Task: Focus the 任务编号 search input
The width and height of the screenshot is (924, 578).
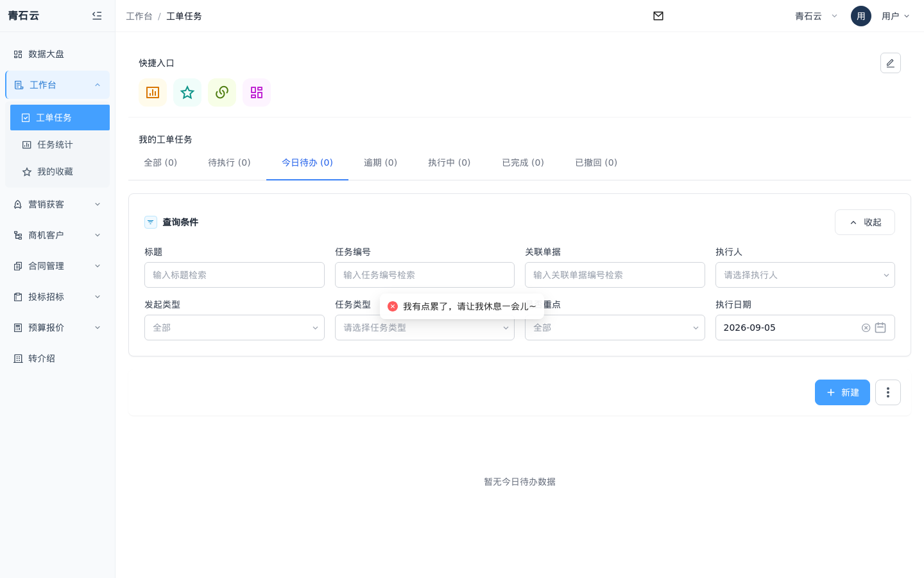Action: click(x=425, y=275)
